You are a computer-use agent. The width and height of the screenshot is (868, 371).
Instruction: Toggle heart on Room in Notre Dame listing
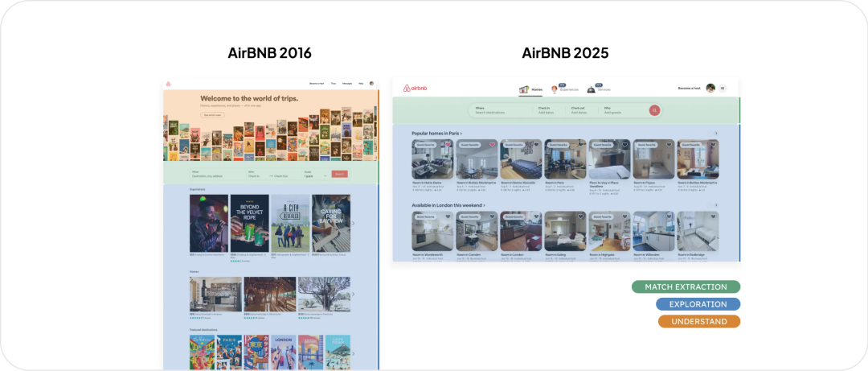coord(448,145)
